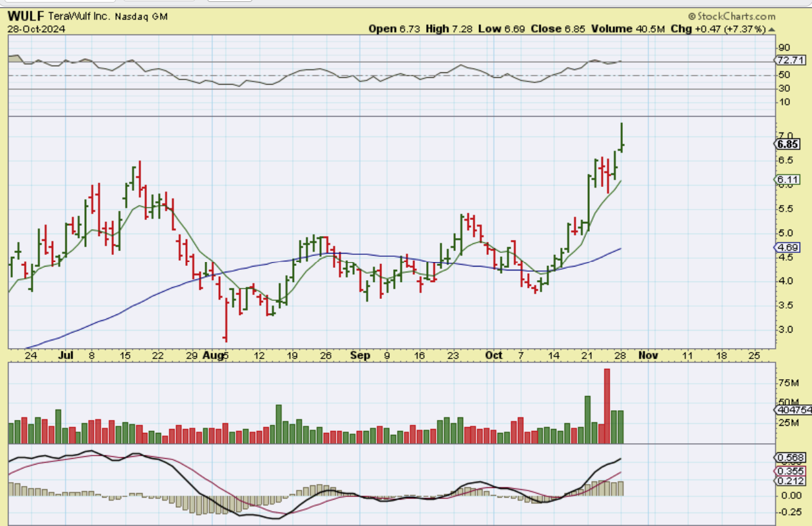Click the 0.568 MACD value tag

[790, 457]
